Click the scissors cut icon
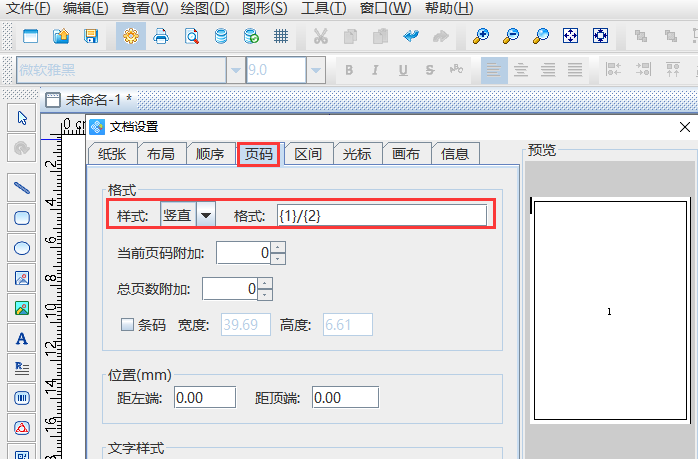This screenshot has width=698, height=459. (x=321, y=36)
